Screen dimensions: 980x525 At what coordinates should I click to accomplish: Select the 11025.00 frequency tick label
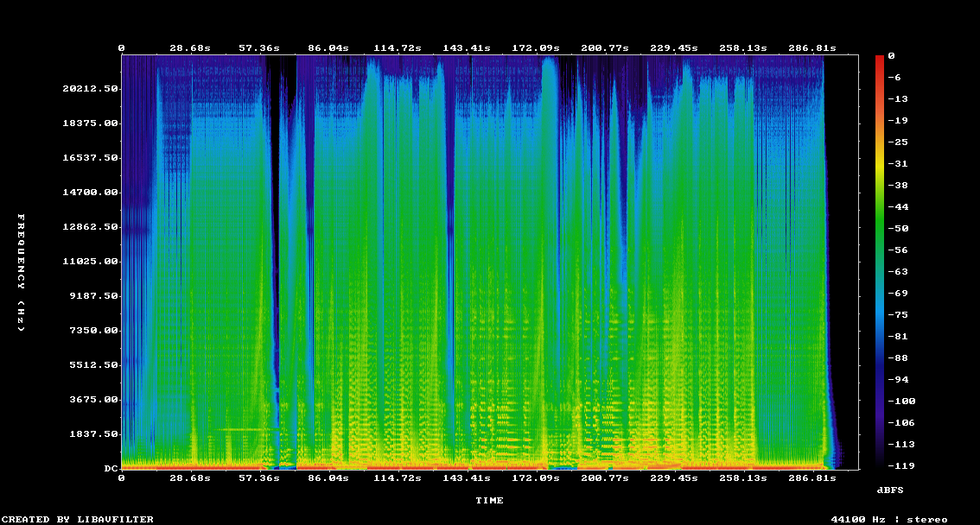[x=90, y=261]
